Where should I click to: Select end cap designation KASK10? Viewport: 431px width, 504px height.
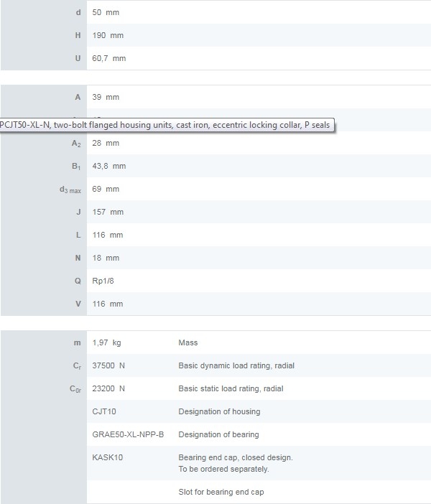tap(108, 458)
